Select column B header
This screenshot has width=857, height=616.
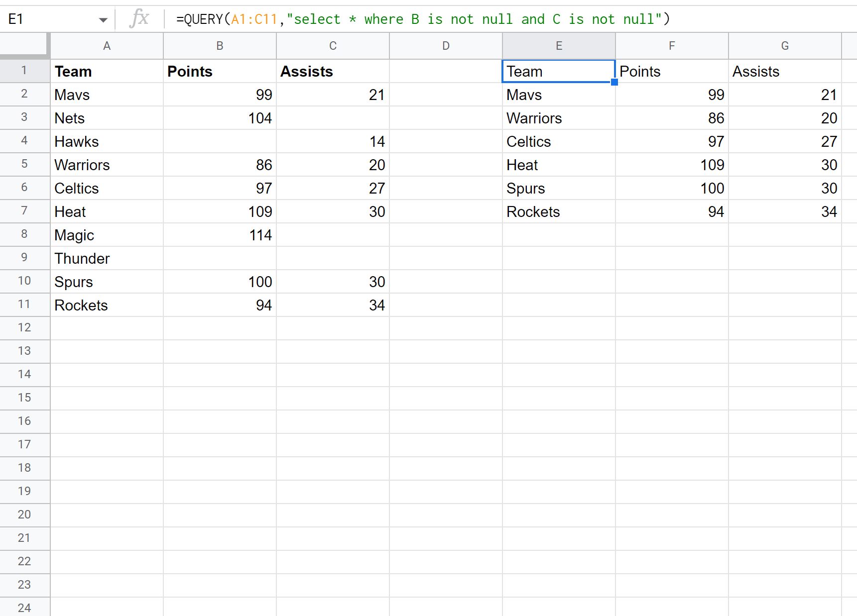click(220, 46)
